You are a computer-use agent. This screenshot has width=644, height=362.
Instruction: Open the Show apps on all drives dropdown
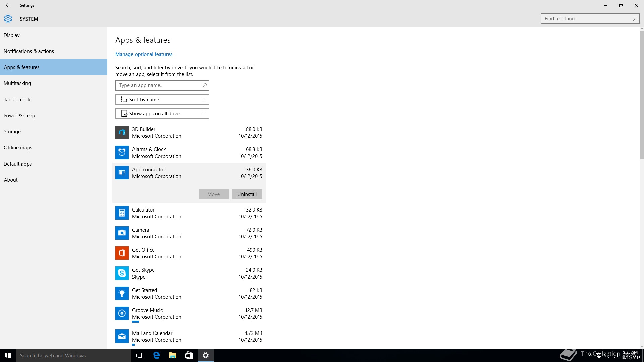point(162,114)
